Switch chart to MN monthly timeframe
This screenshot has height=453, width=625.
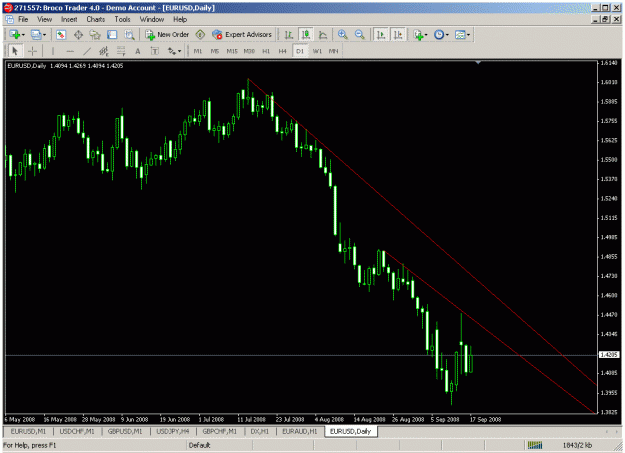[334, 51]
